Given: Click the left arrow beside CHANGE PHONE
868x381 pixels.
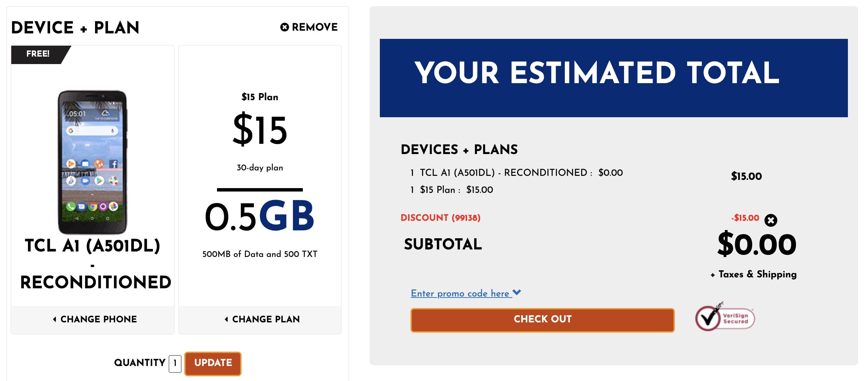Looking at the screenshot, I should click(x=55, y=319).
